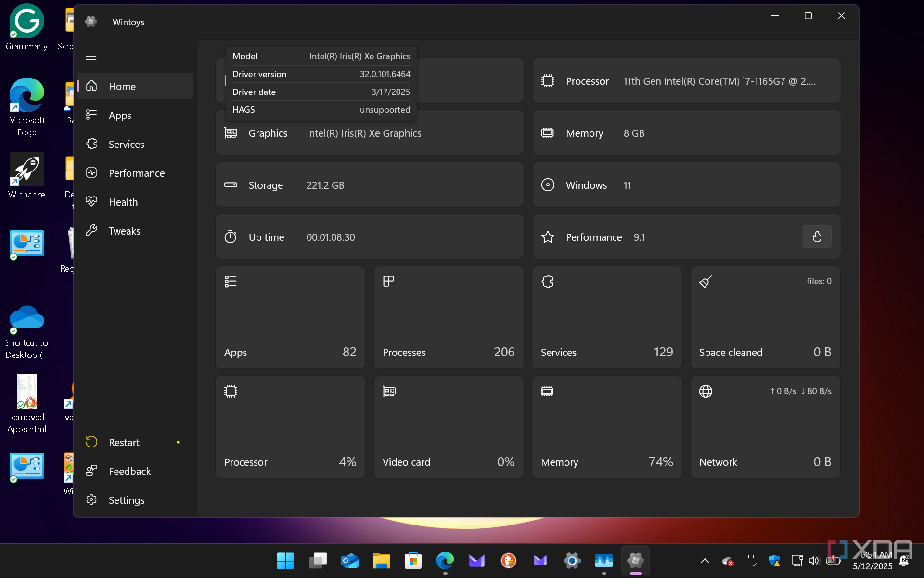Click the Video card usage tile
The width and height of the screenshot is (924, 578).
(449, 427)
